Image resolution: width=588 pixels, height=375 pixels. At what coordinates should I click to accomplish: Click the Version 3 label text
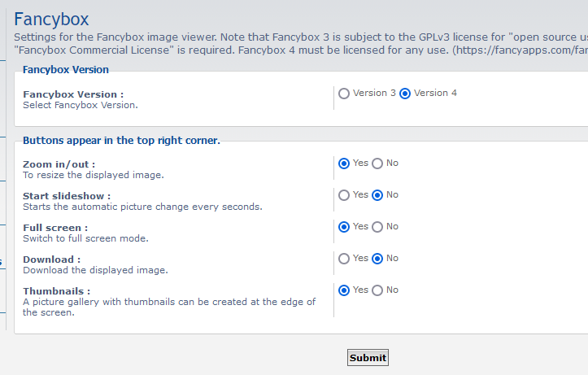pyautogui.click(x=374, y=93)
